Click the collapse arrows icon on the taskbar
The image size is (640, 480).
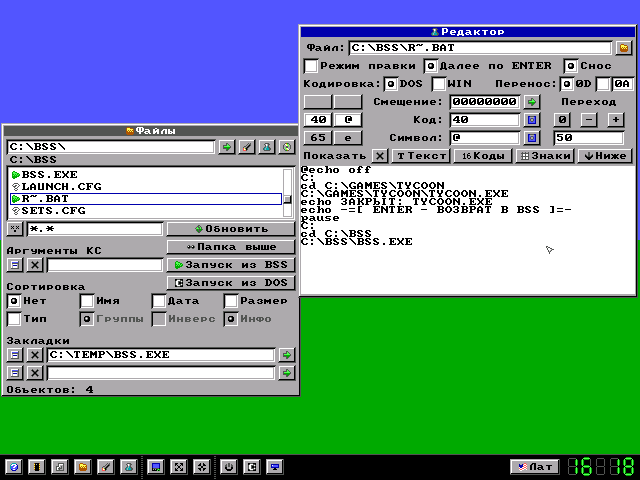tap(202, 467)
